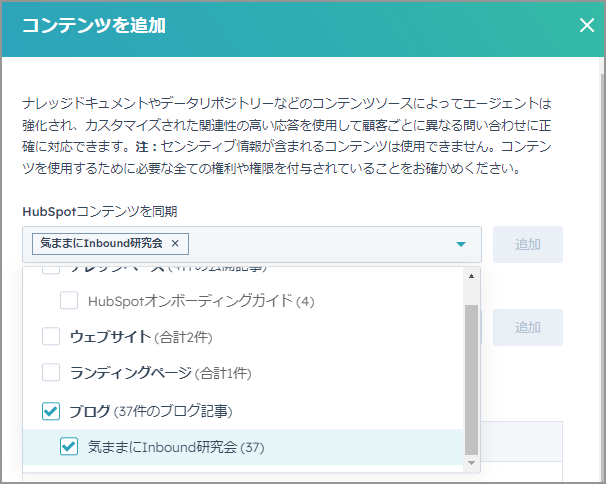606x484 pixels.
Task: Click the dropdown list scrollbar thumb
Action: click(x=471, y=380)
